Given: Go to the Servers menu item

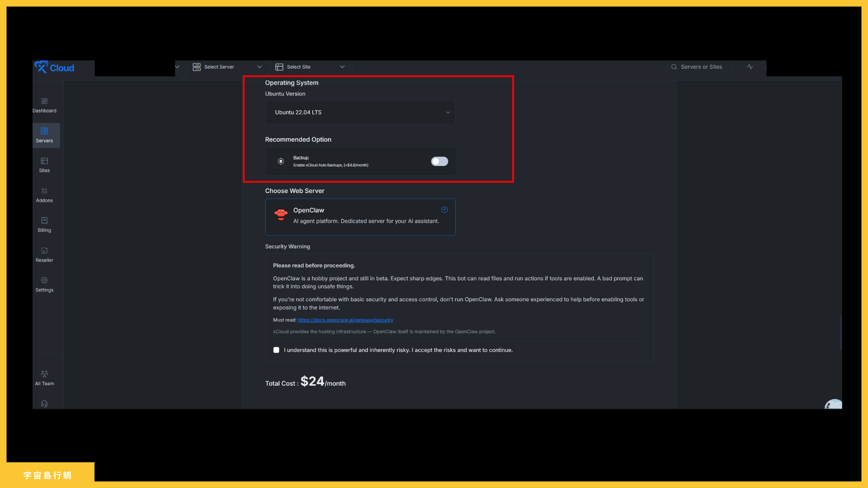Looking at the screenshot, I should (x=44, y=135).
